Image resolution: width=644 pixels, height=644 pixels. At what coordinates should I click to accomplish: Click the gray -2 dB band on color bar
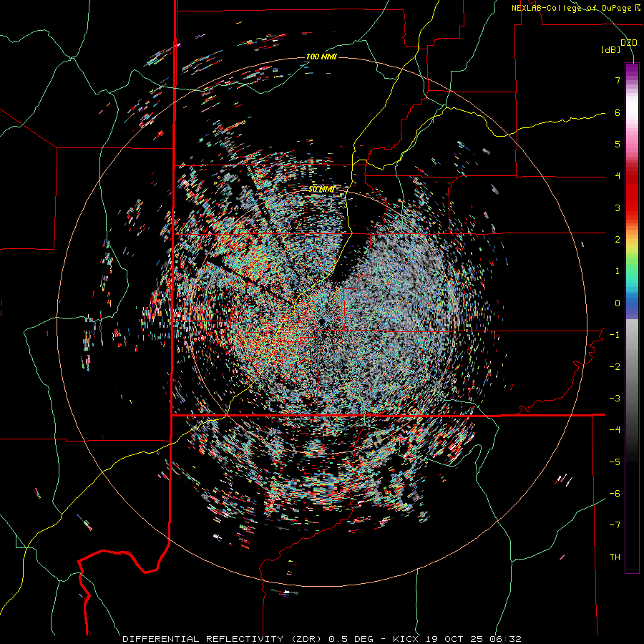[632, 367]
